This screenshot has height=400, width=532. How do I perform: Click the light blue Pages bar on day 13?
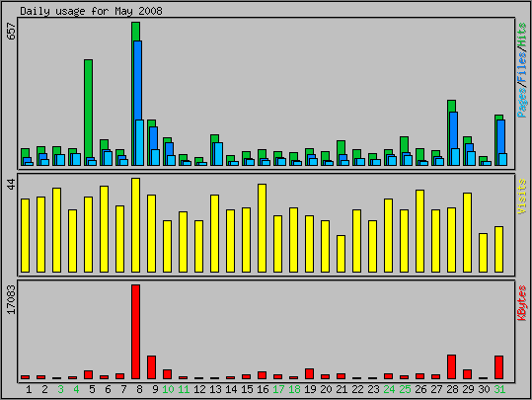coord(218,154)
